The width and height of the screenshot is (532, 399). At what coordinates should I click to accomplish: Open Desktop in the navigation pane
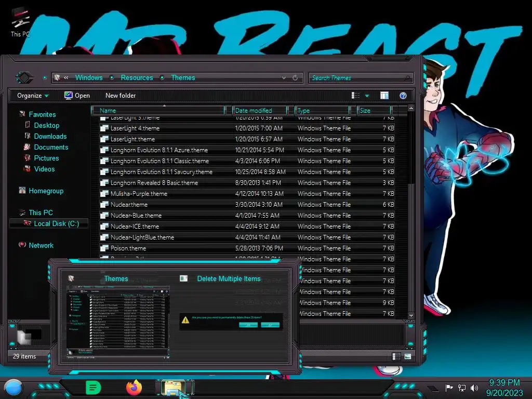click(46, 126)
